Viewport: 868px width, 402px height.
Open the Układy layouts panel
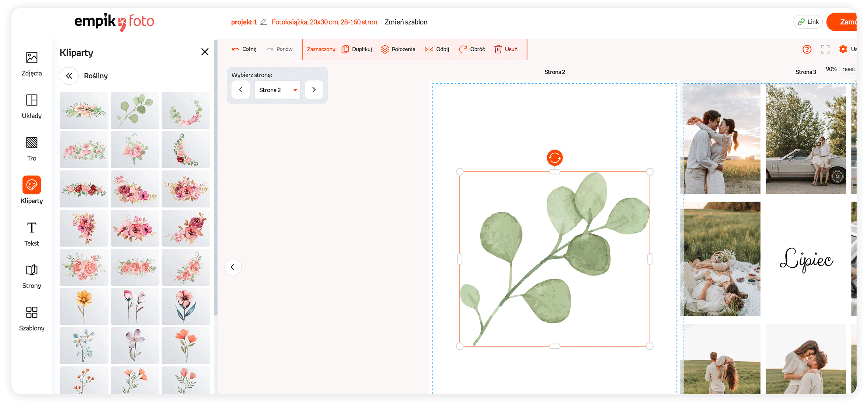click(32, 106)
